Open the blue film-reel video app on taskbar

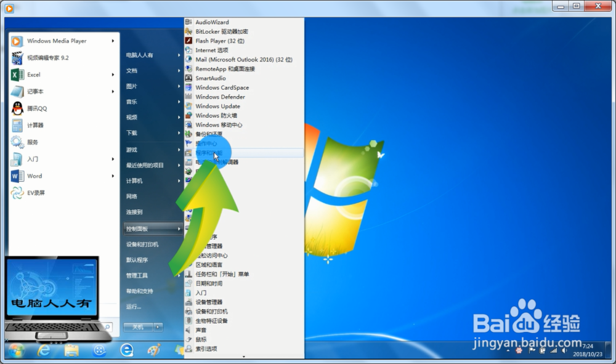[99, 350]
